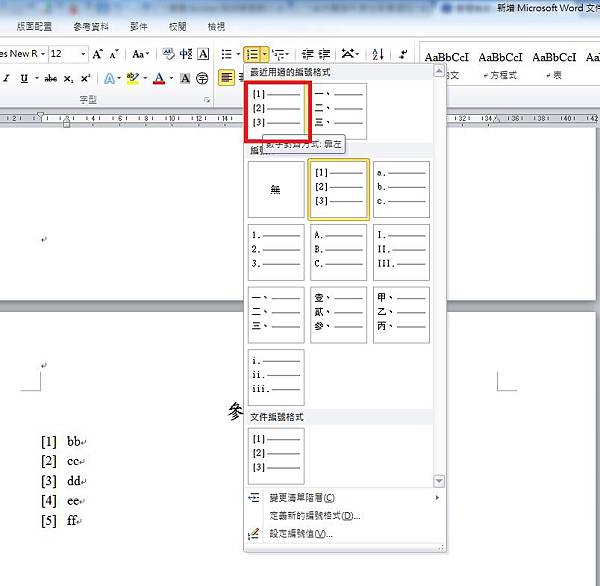Open the font size dropdown arrow
This screenshot has width=600, height=586.
pyautogui.click(x=83, y=54)
